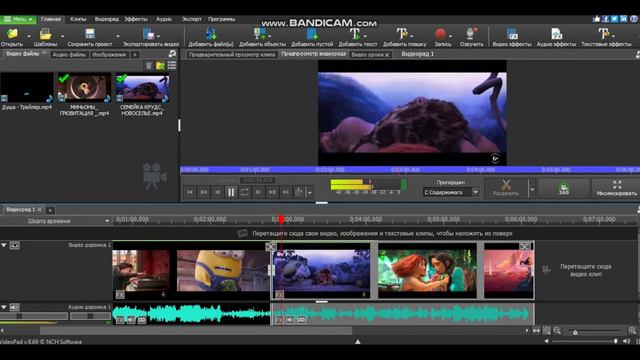
Task: Select Главная ribbon tab
Action: 51,19
